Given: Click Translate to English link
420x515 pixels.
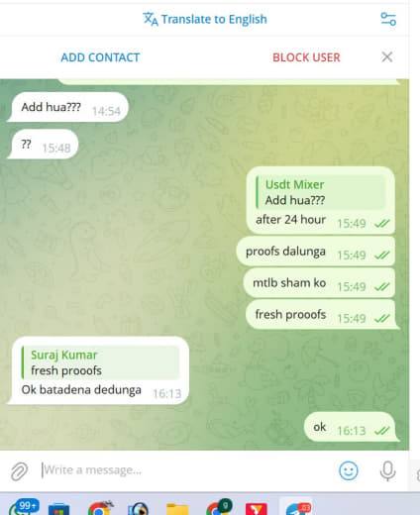Looking at the screenshot, I should click(214, 19).
